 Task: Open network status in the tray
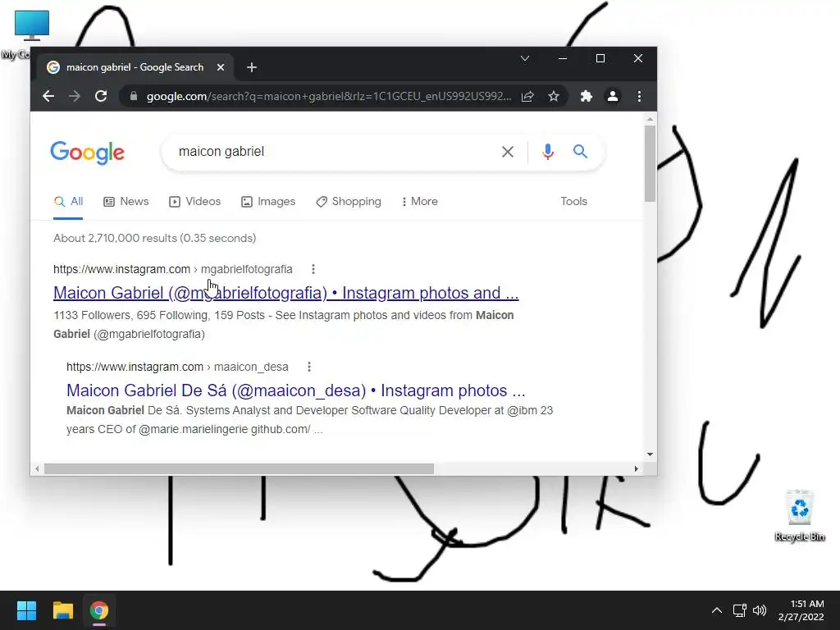click(739, 610)
